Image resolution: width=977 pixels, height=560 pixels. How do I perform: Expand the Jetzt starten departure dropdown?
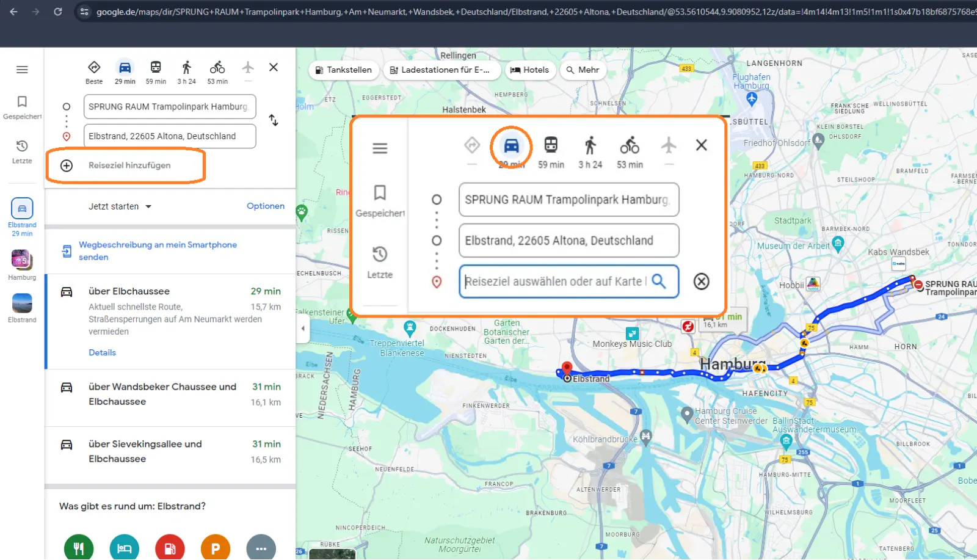(120, 206)
